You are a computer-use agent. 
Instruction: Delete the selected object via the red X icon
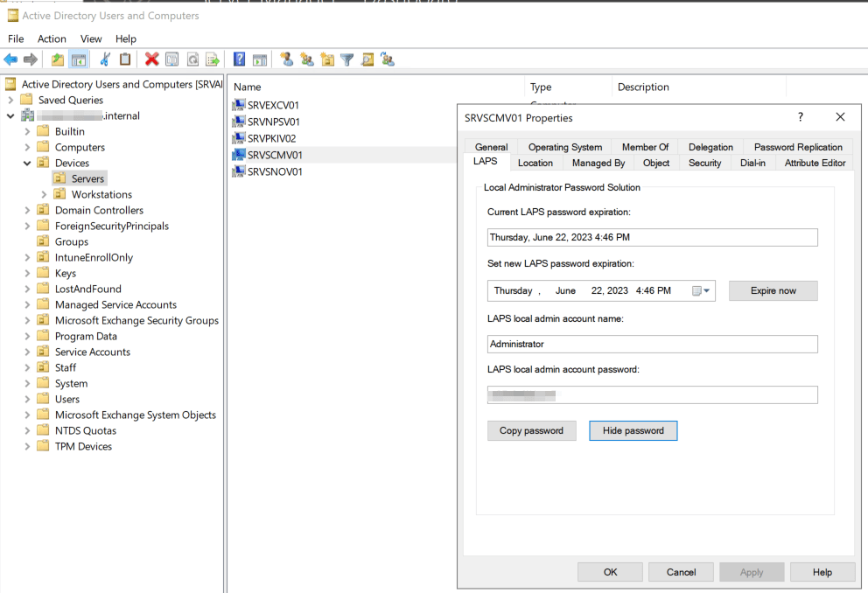click(x=151, y=59)
